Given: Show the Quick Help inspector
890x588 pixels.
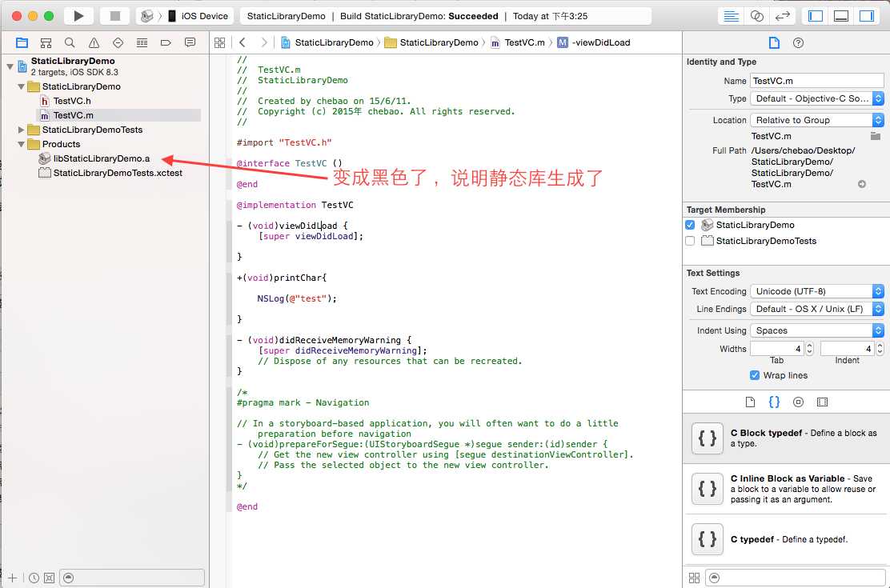Looking at the screenshot, I should (798, 42).
